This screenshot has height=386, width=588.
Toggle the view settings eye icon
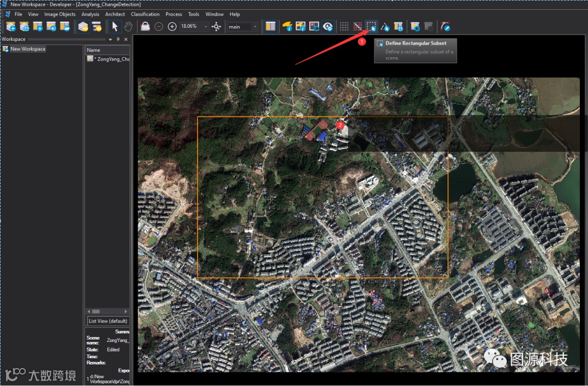tap(328, 26)
